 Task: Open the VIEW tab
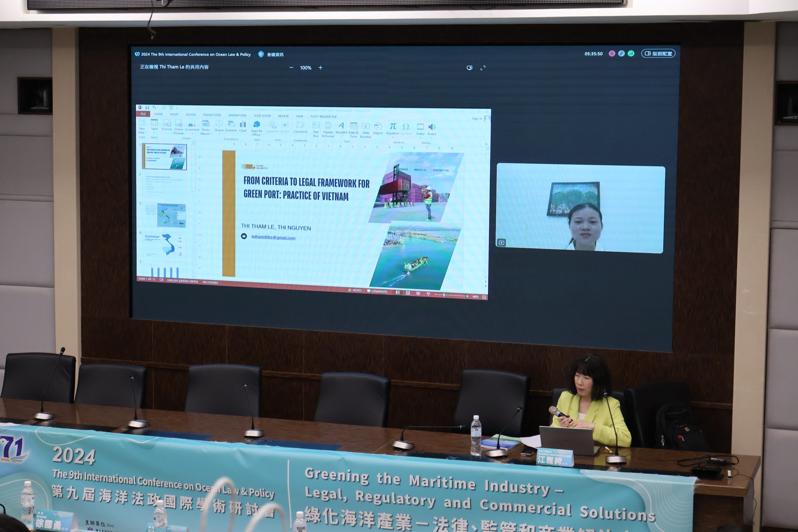click(299, 116)
